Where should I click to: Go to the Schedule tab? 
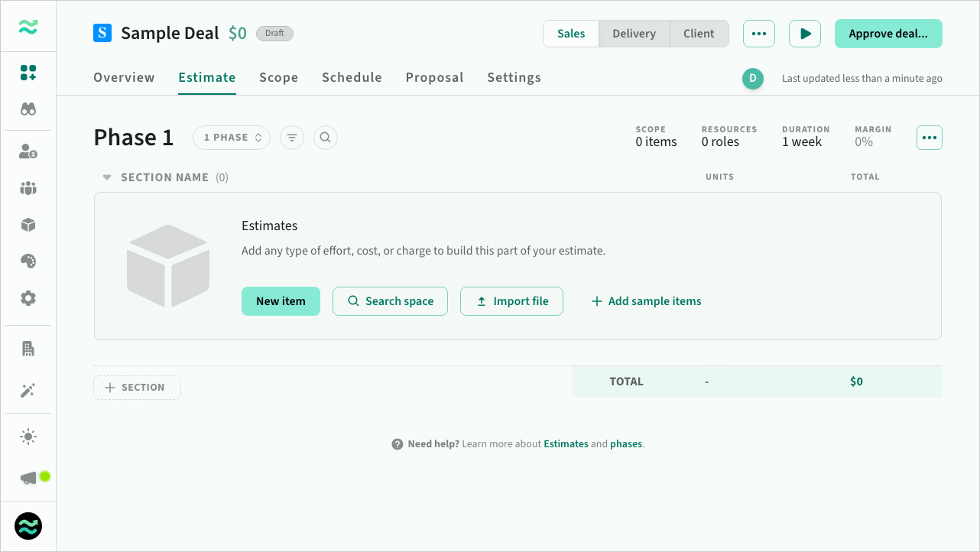(352, 77)
